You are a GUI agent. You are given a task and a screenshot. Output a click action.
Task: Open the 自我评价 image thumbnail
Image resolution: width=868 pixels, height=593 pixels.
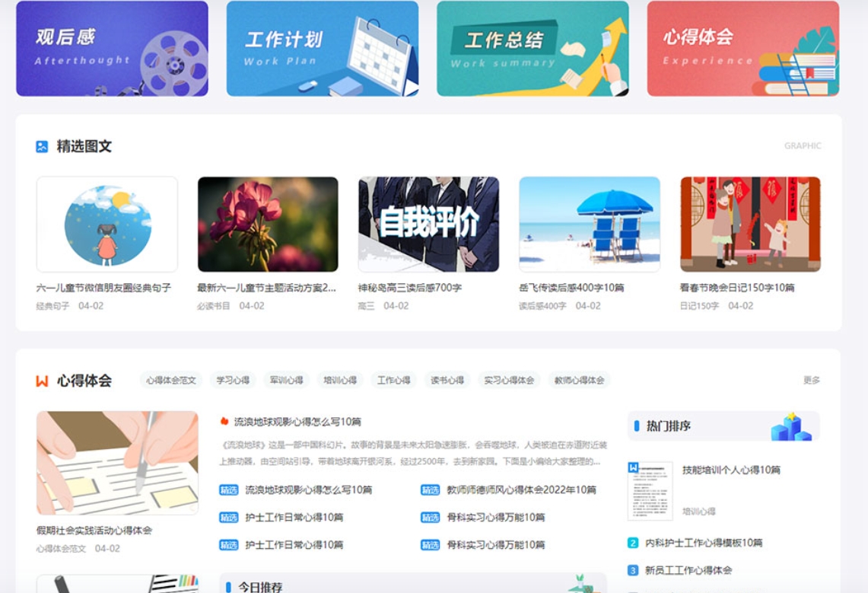coord(428,225)
